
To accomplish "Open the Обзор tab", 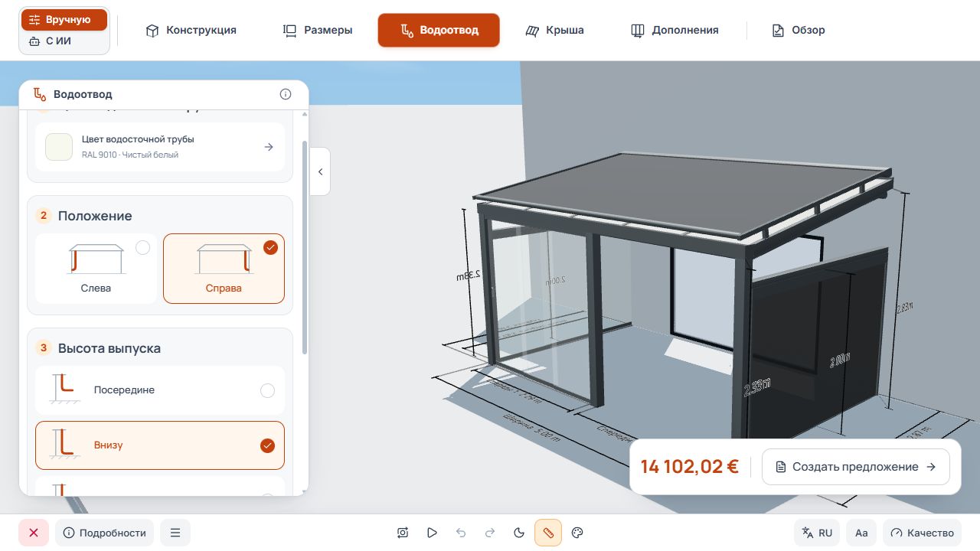I will (x=799, y=31).
